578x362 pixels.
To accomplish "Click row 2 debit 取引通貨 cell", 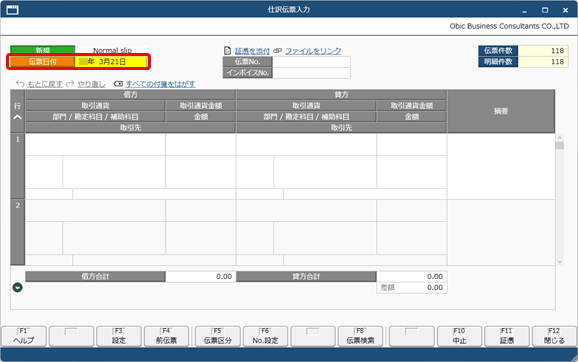I will (x=95, y=211).
